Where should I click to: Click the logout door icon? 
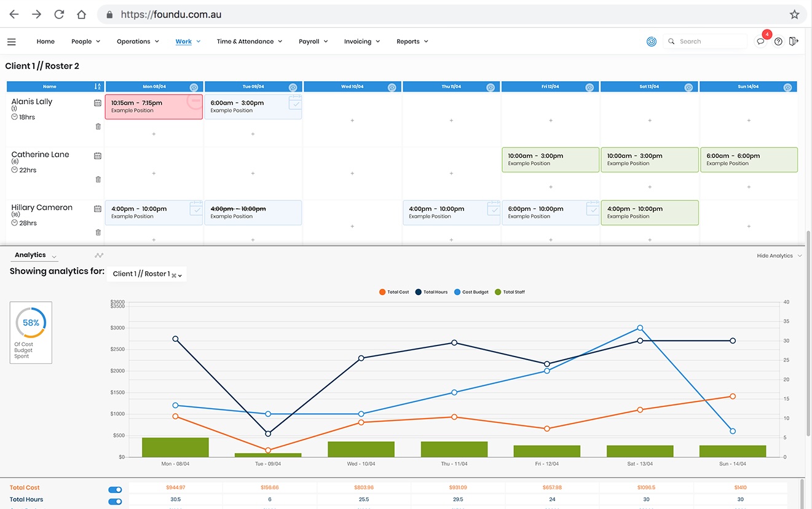point(794,41)
